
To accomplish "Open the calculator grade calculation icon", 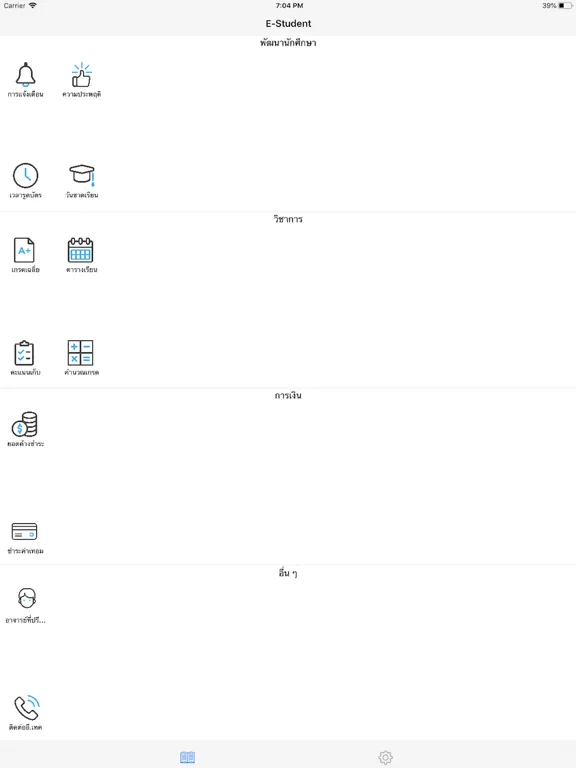I will pos(80,353).
